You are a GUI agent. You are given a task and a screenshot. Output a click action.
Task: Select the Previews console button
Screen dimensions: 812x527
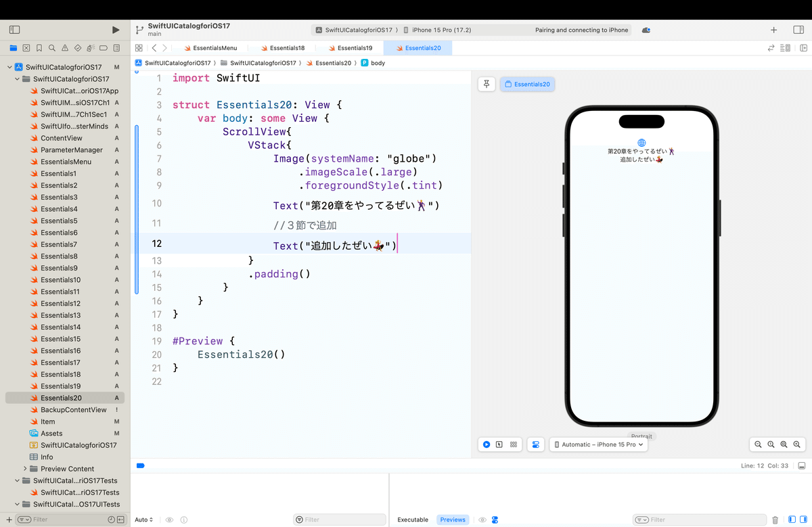coord(453,520)
